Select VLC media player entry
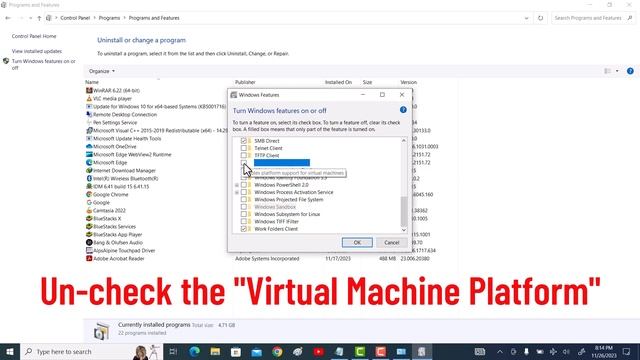This screenshot has height=360, width=640. [x=109, y=98]
